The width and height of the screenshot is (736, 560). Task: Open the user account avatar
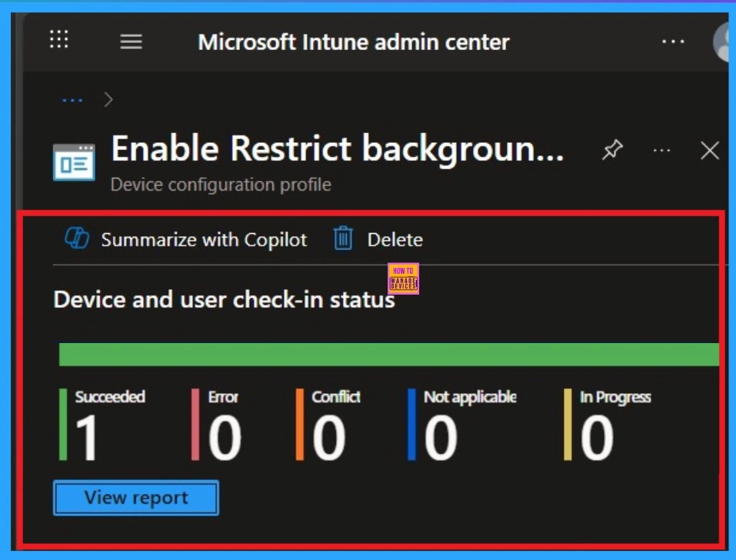click(x=721, y=42)
